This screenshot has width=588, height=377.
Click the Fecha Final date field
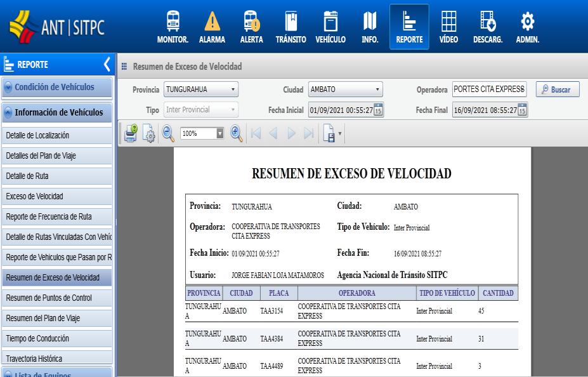pyautogui.click(x=485, y=110)
